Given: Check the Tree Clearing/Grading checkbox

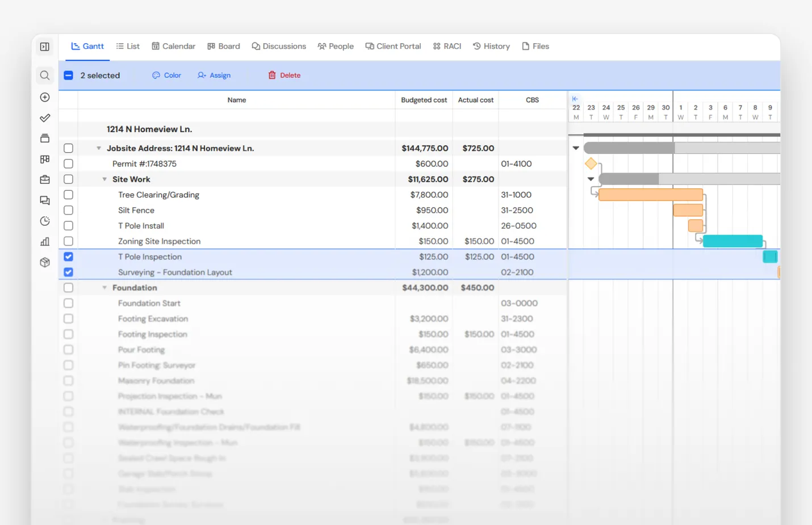Looking at the screenshot, I should click(x=68, y=195).
